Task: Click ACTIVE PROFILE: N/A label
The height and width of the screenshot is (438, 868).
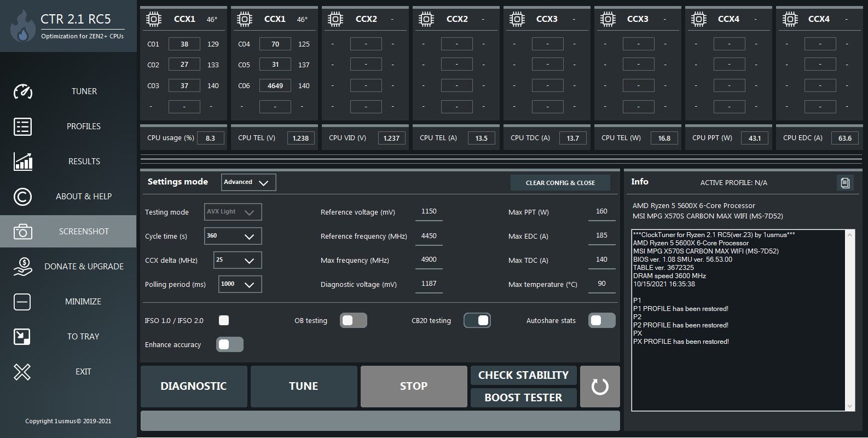Action: [x=734, y=183]
